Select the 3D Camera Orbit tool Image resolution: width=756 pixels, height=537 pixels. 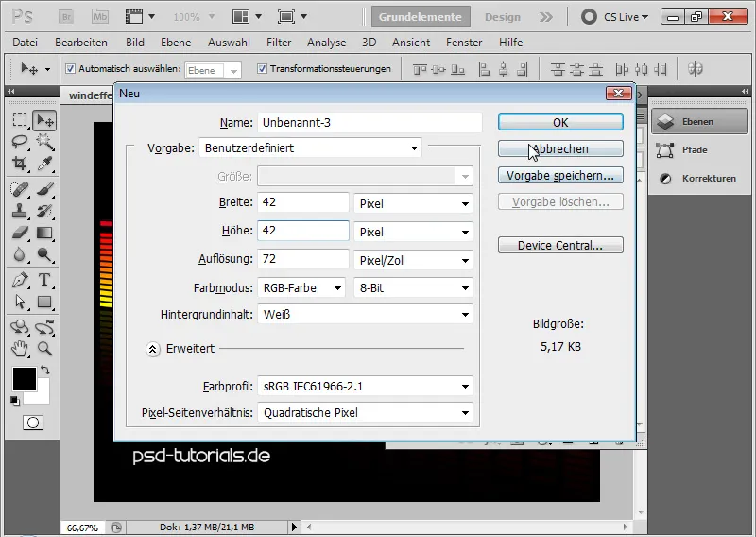(44, 327)
